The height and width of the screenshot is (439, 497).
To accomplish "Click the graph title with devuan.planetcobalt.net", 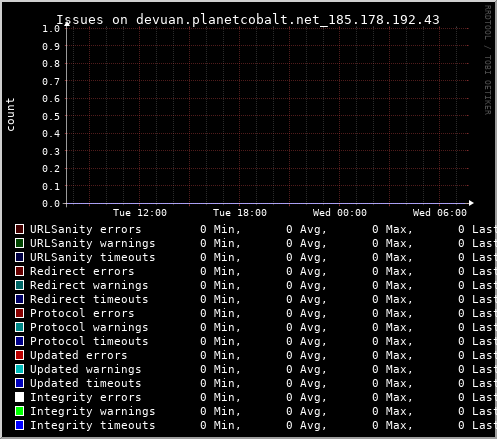I will tap(248, 20).
